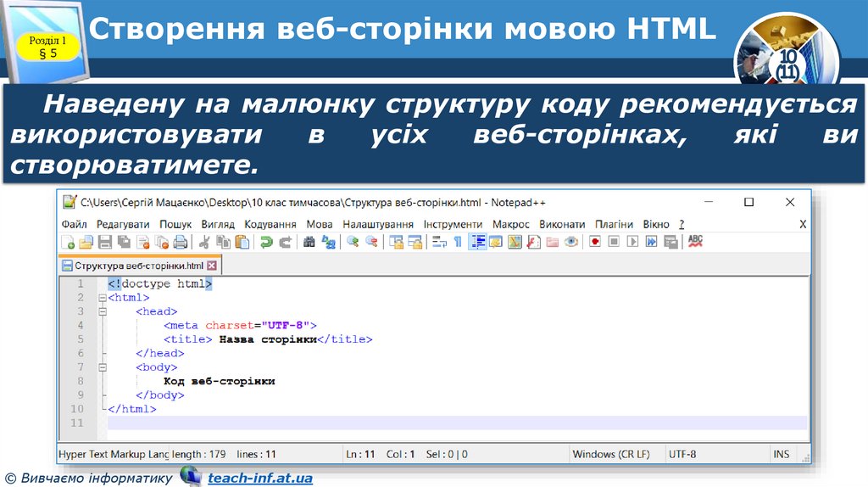Open the Інструменти menu

click(x=453, y=224)
